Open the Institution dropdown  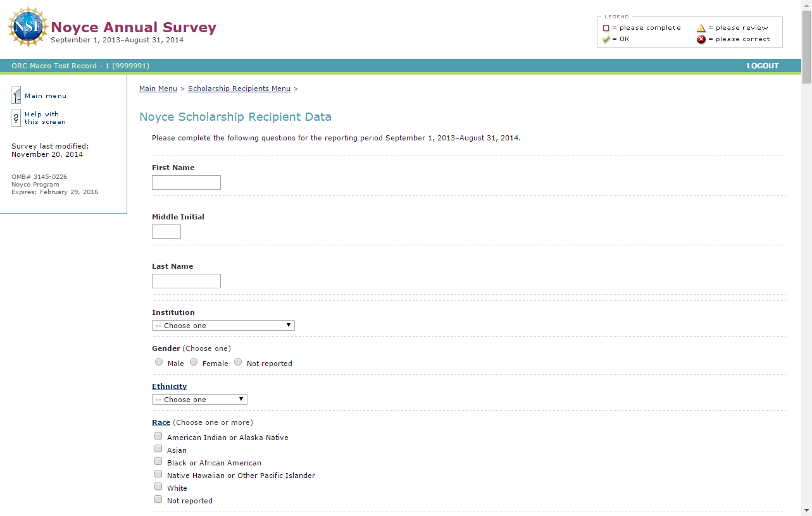point(223,326)
